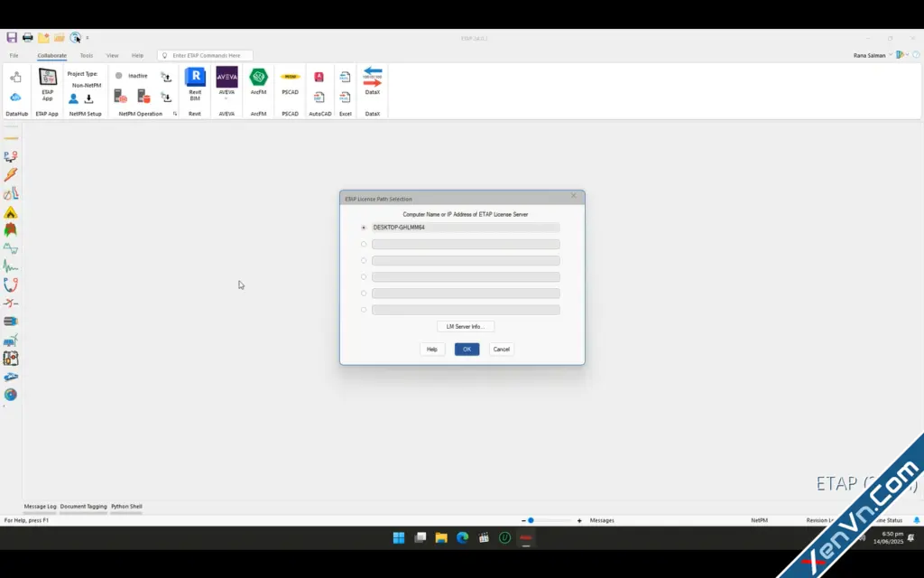Select the third license server radio button
The height and width of the screenshot is (578, 924).
coord(364,261)
